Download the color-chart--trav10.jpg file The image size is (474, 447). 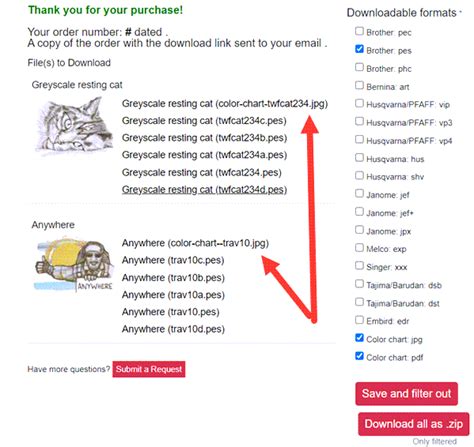[x=195, y=243]
